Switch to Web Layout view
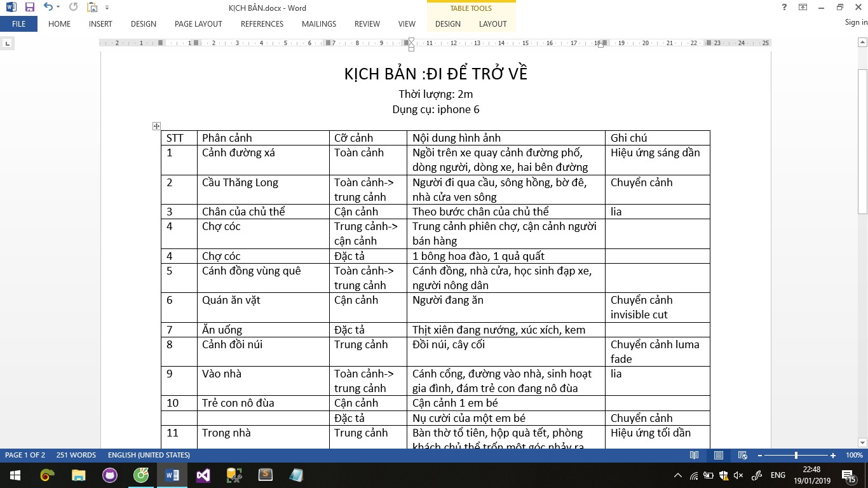868x488 pixels. [742, 456]
